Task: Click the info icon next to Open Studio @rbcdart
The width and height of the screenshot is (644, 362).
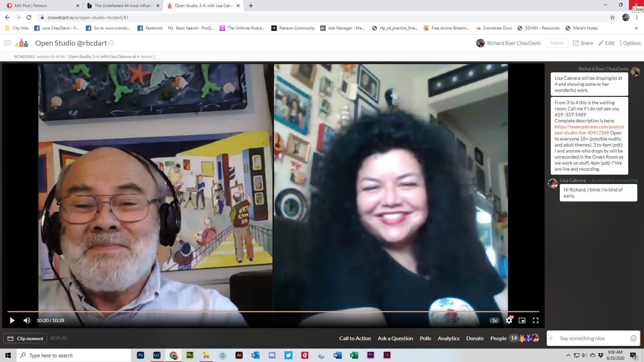Action: (111, 43)
